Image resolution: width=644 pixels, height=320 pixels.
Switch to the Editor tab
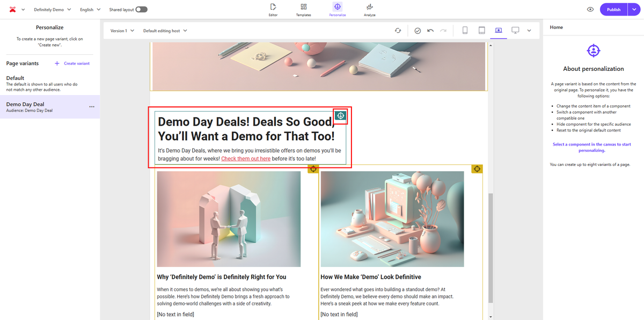(273, 9)
